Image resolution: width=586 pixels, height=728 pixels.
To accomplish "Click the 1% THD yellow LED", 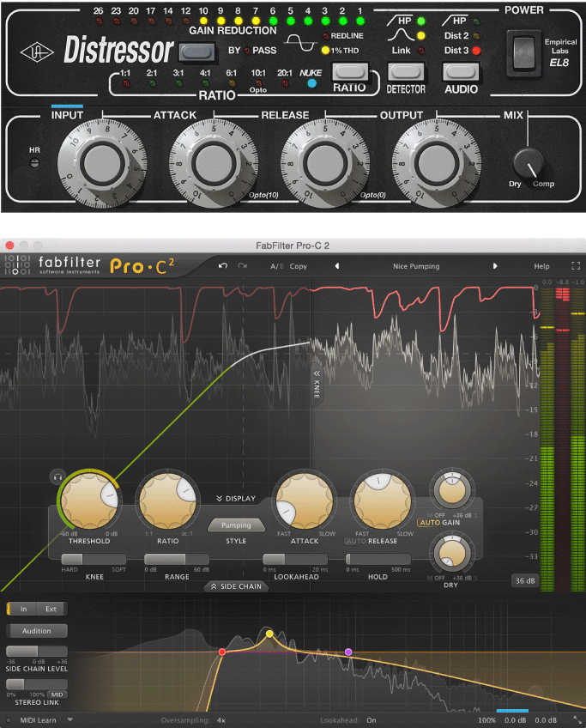I will coord(325,50).
